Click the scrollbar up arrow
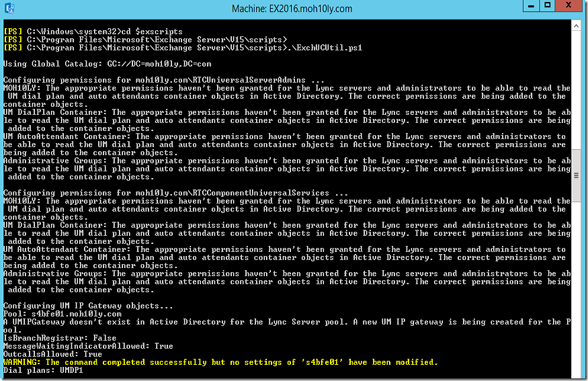 [576, 26]
